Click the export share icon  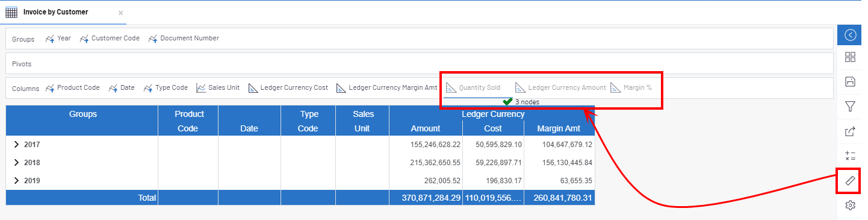(x=850, y=131)
